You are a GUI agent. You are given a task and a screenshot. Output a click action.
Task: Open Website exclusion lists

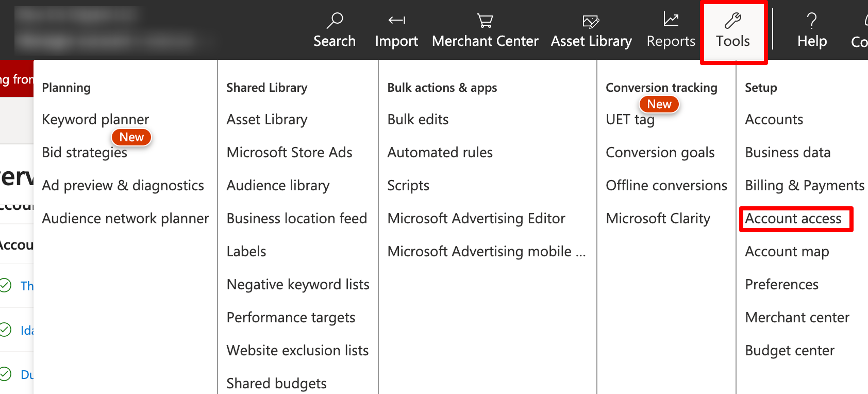(x=297, y=351)
